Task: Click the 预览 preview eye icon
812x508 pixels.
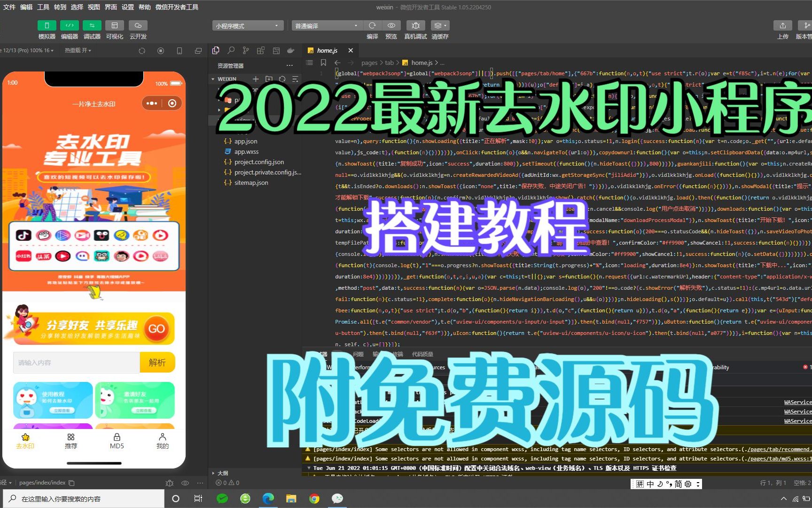Action: (x=391, y=25)
